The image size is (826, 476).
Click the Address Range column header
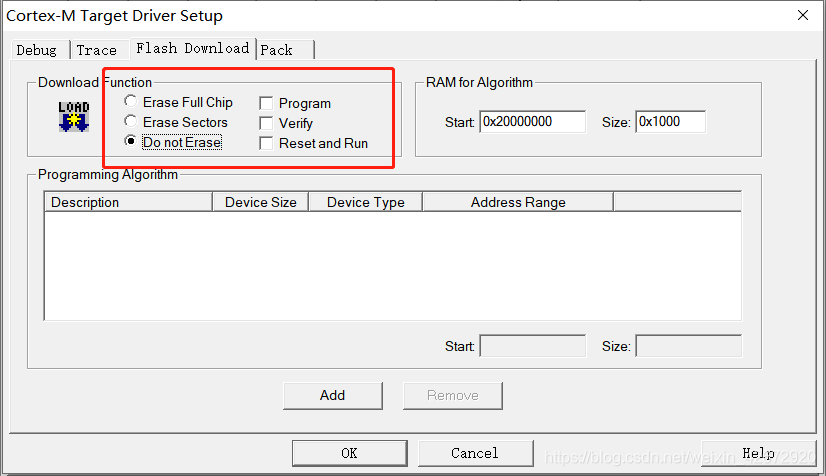tap(518, 202)
